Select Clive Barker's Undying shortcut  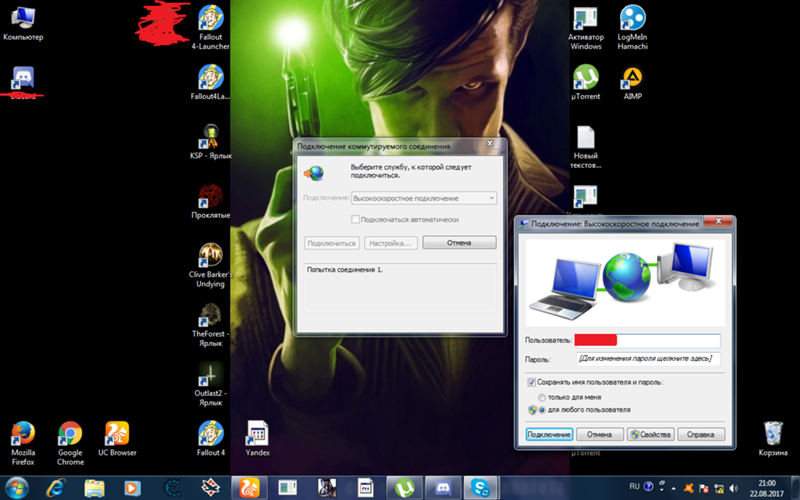[x=210, y=265]
